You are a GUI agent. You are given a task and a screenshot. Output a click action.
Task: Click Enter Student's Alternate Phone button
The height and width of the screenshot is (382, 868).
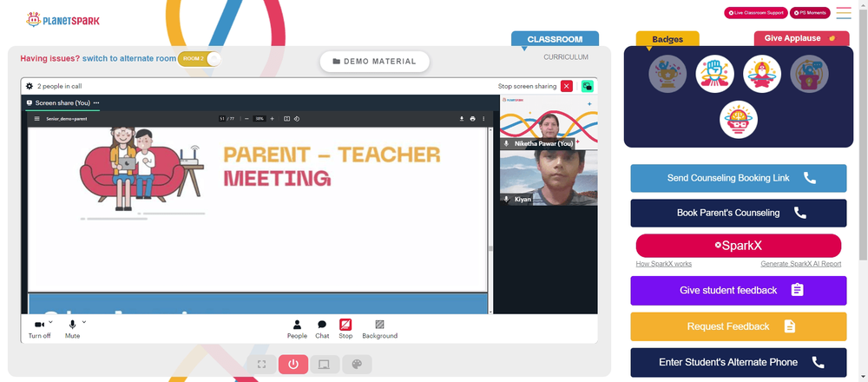click(739, 363)
